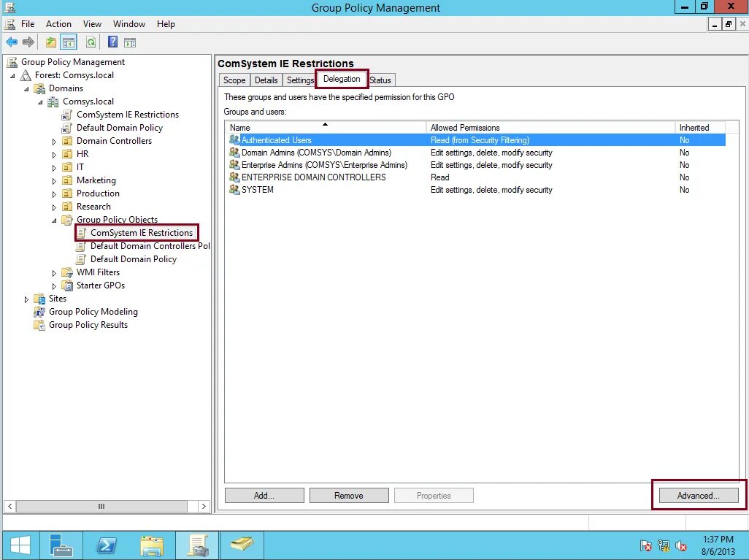Click the WMI Filters folder icon

67,272
